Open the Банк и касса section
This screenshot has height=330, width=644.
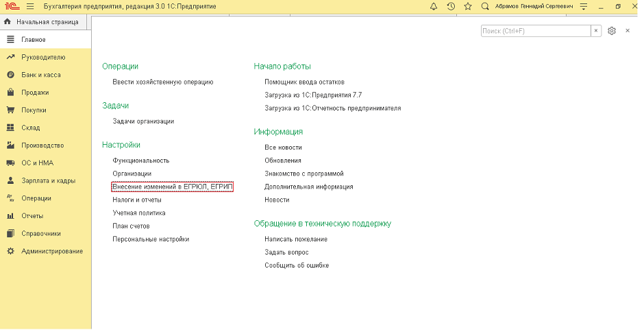[x=45, y=75]
